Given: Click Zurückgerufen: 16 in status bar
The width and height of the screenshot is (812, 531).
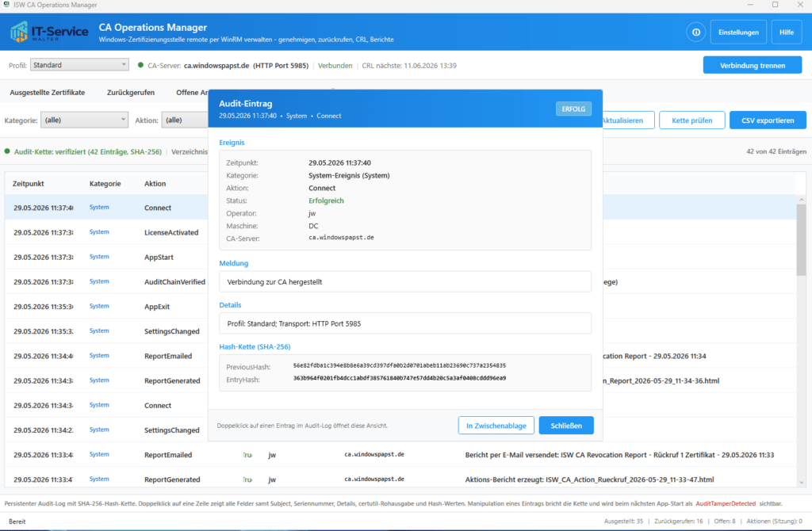Looking at the screenshot, I should coord(679,521).
